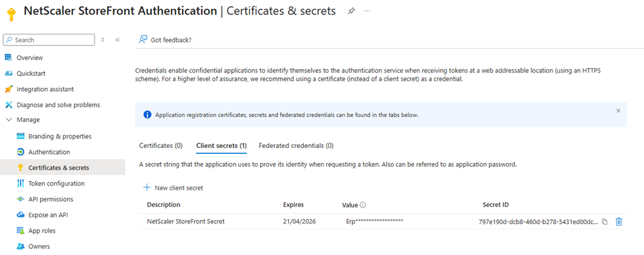Click the info icon beside Value header
The width and height of the screenshot is (644, 255).
click(x=363, y=205)
